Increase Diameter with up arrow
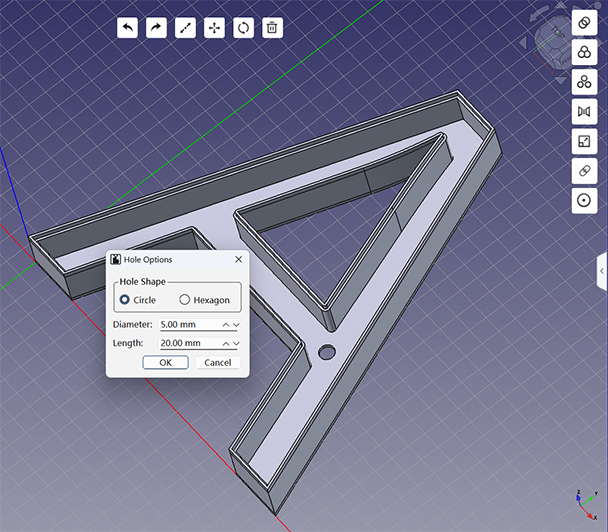The width and height of the screenshot is (608, 532). tap(226, 325)
